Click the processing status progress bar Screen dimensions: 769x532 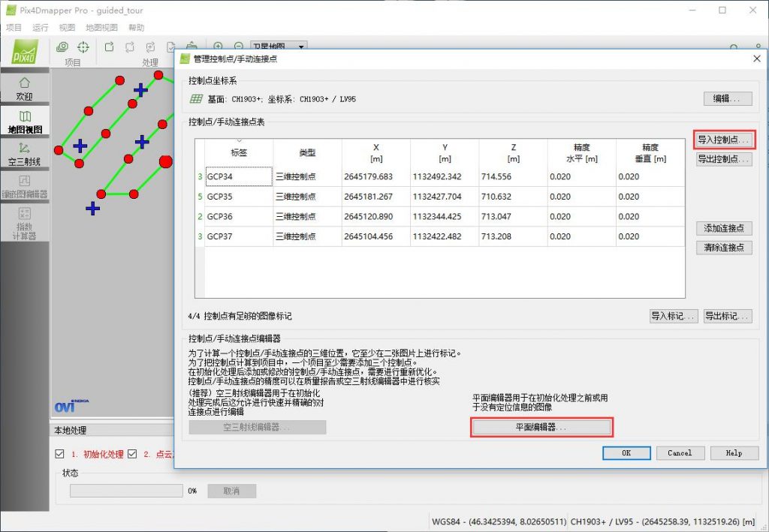click(x=126, y=491)
